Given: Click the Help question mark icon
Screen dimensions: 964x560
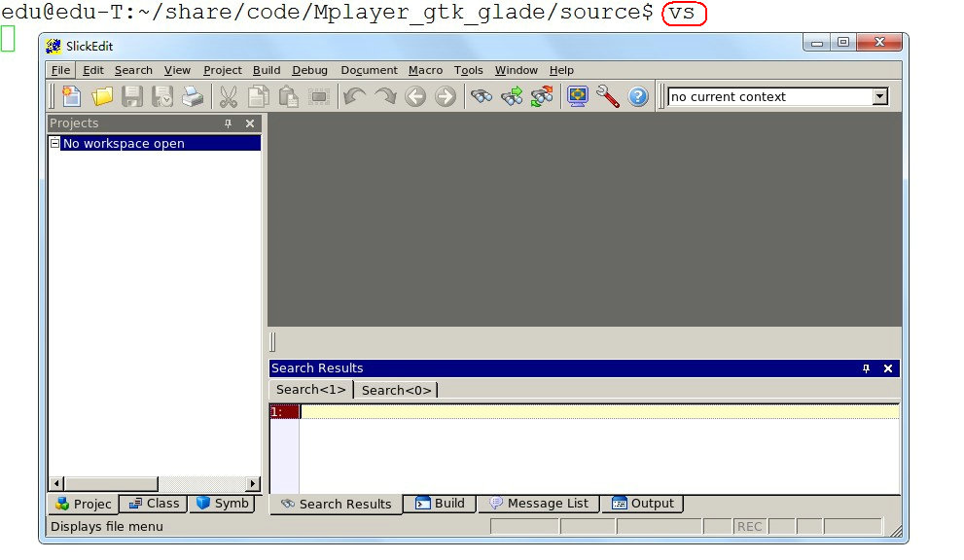Looking at the screenshot, I should (x=638, y=96).
